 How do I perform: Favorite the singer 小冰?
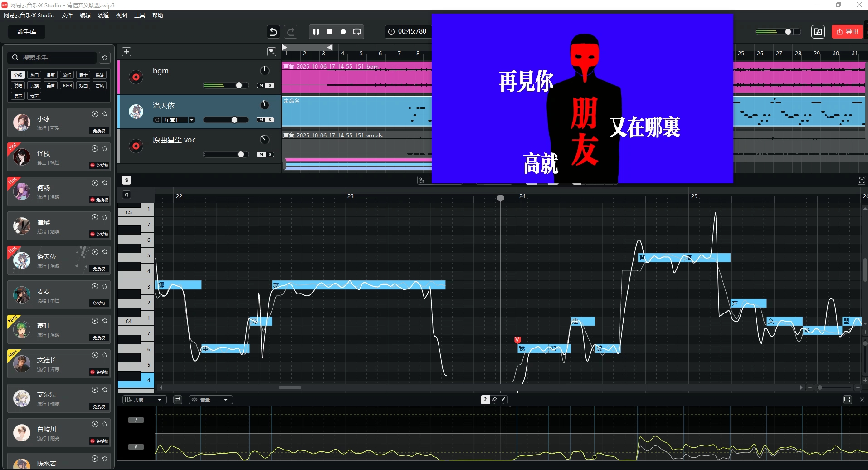[105, 114]
